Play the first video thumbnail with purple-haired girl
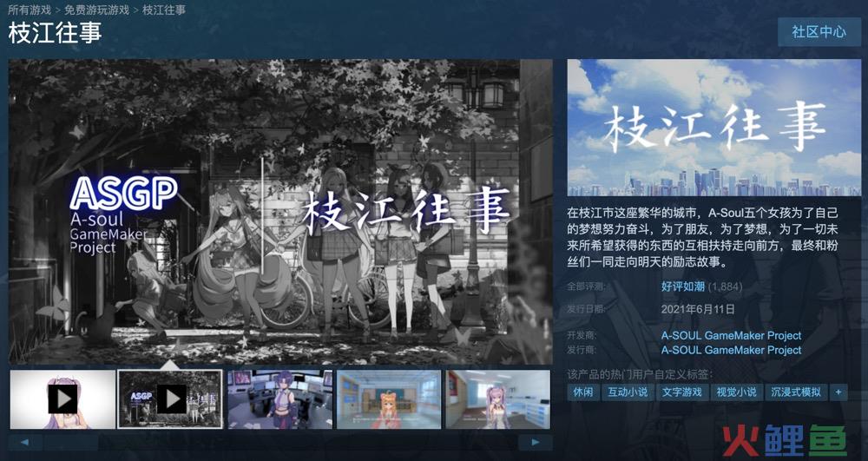The image size is (868, 461). coord(62,399)
